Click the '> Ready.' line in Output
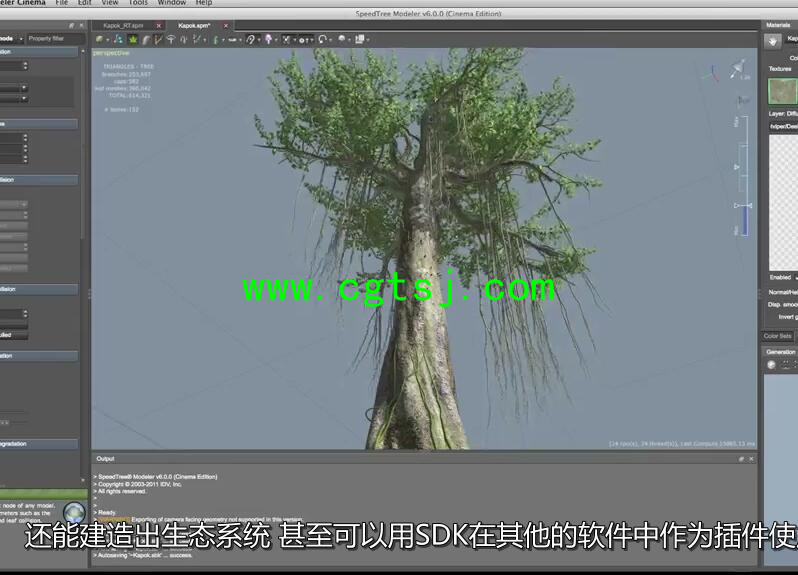Screen dimensions: 798x575 coord(105,512)
